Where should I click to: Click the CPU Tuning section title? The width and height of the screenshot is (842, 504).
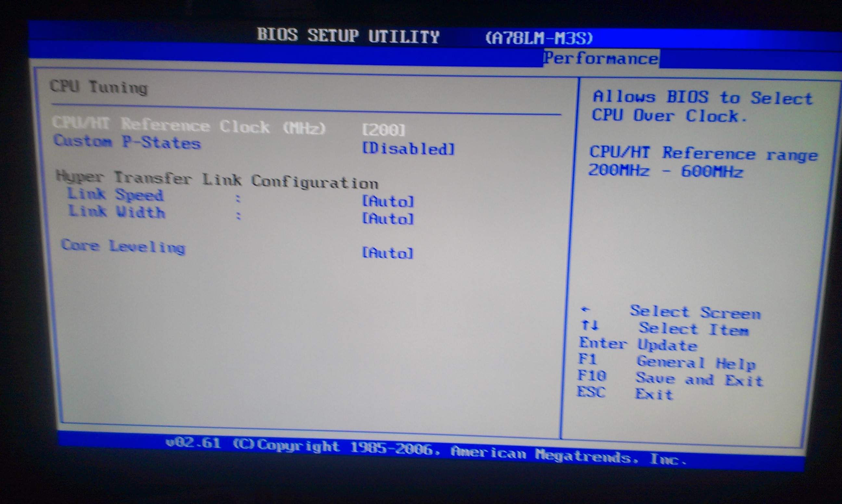(x=99, y=87)
